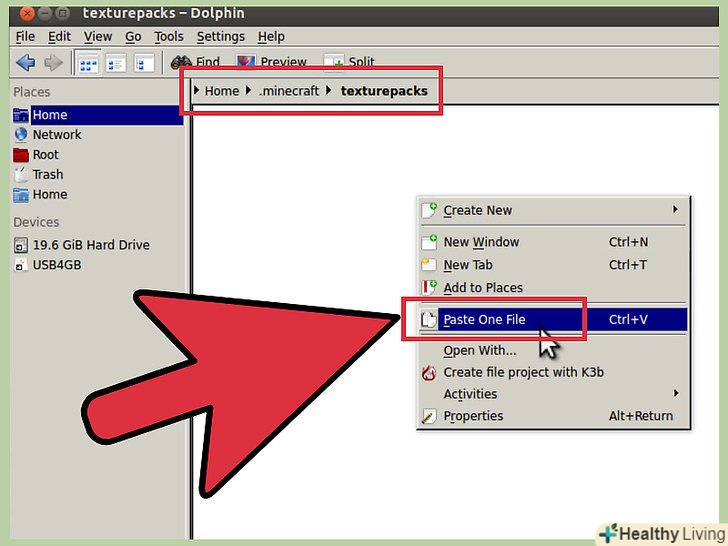Expand the arrow before texturepacks breadcrumb
Viewport: 728px width, 546px height.
pyautogui.click(x=329, y=91)
